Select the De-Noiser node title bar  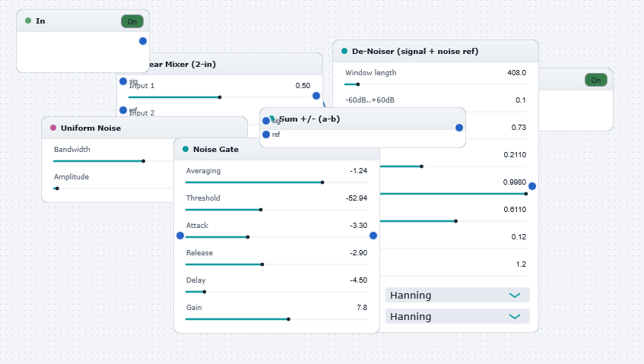[436, 52]
